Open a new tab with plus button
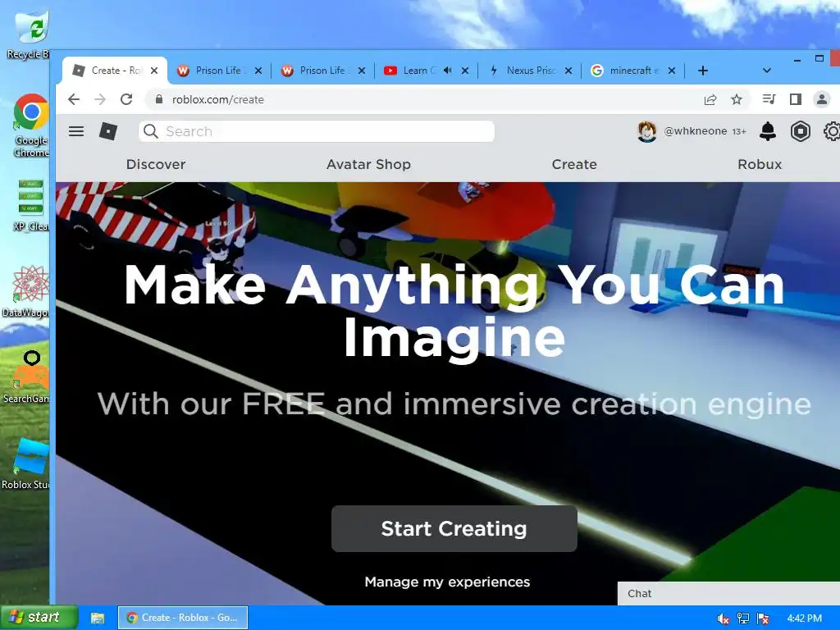Image resolution: width=840 pixels, height=630 pixels. (703, 71)
